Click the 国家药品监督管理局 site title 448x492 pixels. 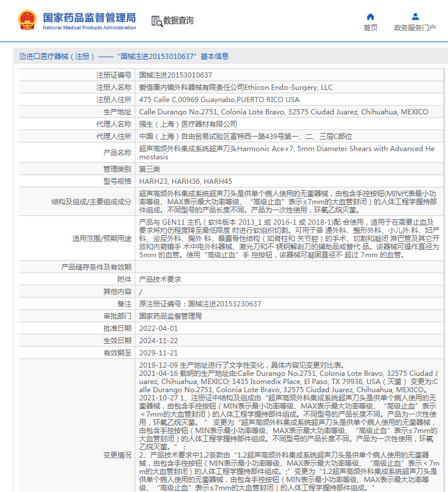[89, 18]
